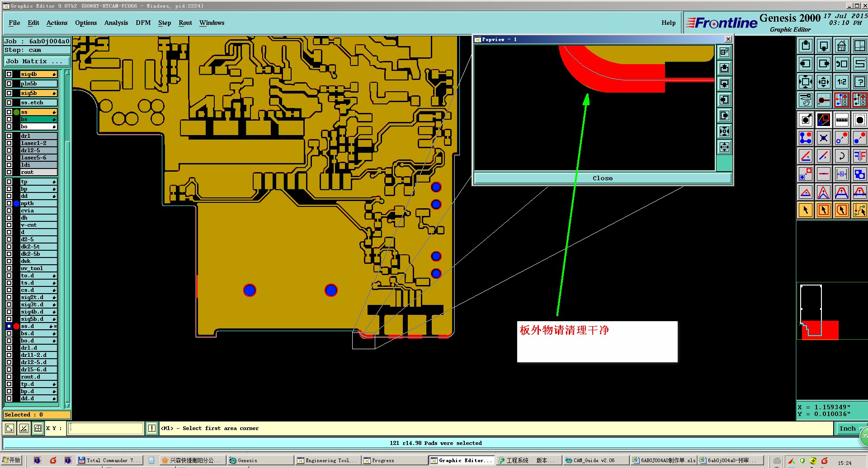Screen dimensions: 868x468
Task: Click the pan down view icon
Action: point(824,46)
